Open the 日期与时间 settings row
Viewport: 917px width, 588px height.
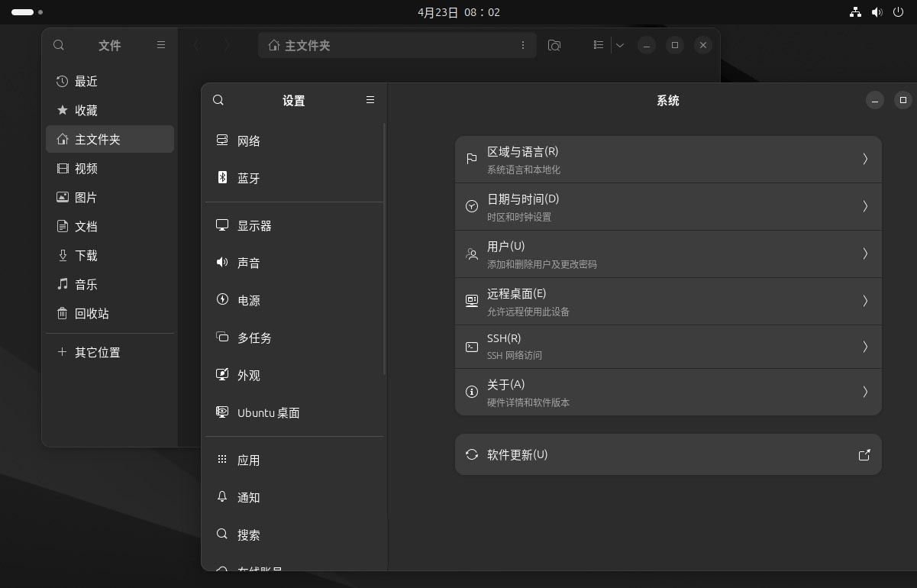(668, 207)
